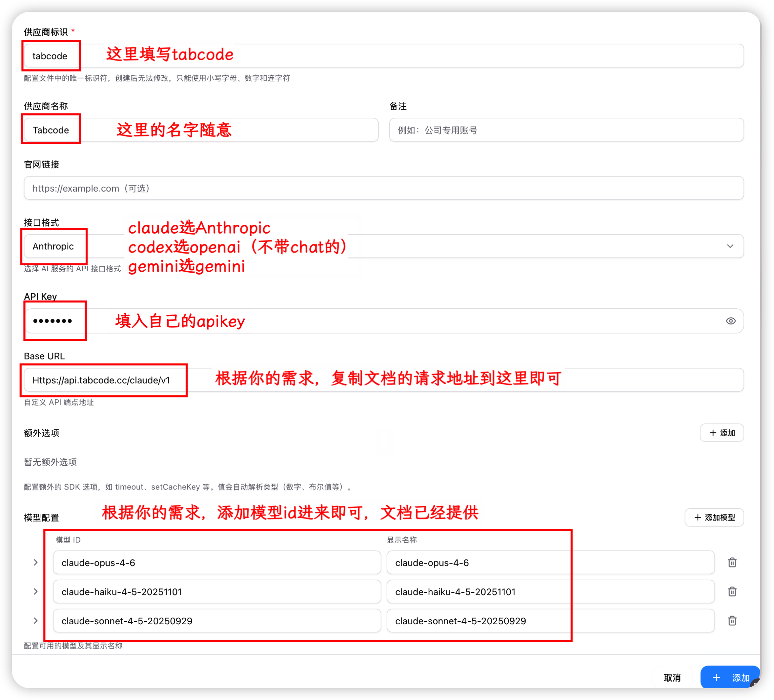This screenshot has width=774, height=700.
Task: Delete the claude-haiku-4-5-20251101 model row
Action: pyautogui.click(x=732, y=591)
